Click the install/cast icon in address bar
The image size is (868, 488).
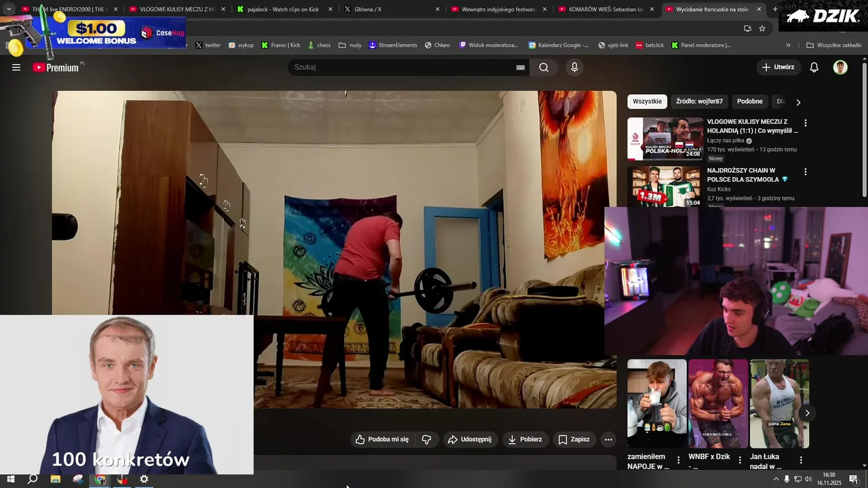click(x=747, y=28)
